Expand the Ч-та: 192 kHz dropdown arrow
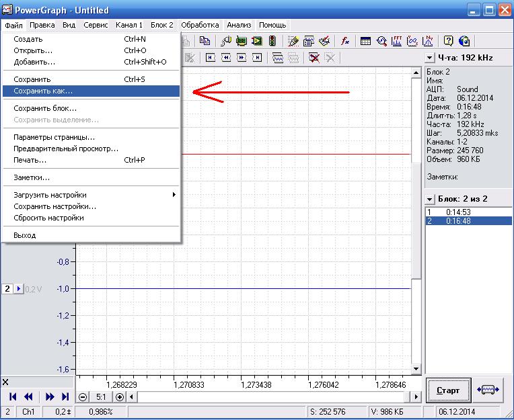The image size is (514, 420). point(429,58)
